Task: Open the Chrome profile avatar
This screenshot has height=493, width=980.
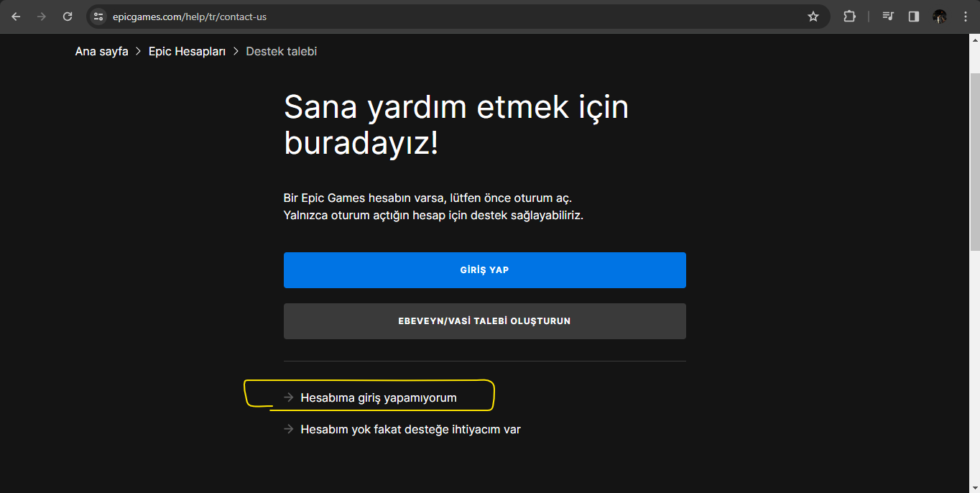Action: point(940,17)
